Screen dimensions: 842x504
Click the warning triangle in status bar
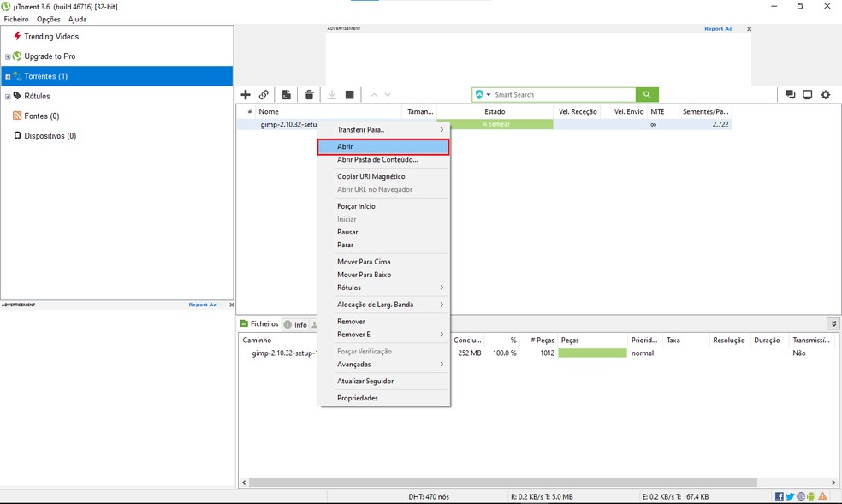(x=822, y=496)
